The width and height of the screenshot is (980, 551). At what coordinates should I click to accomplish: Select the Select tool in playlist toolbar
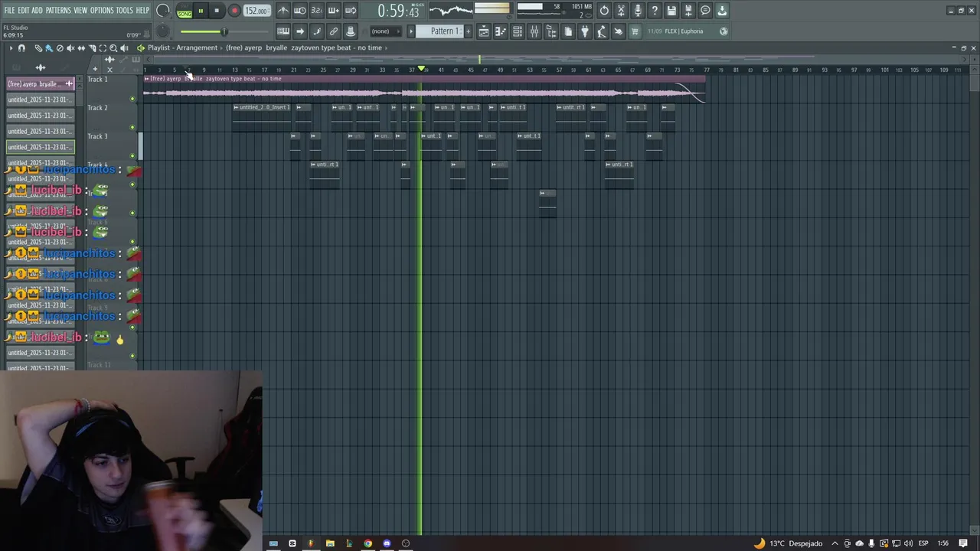103,48
